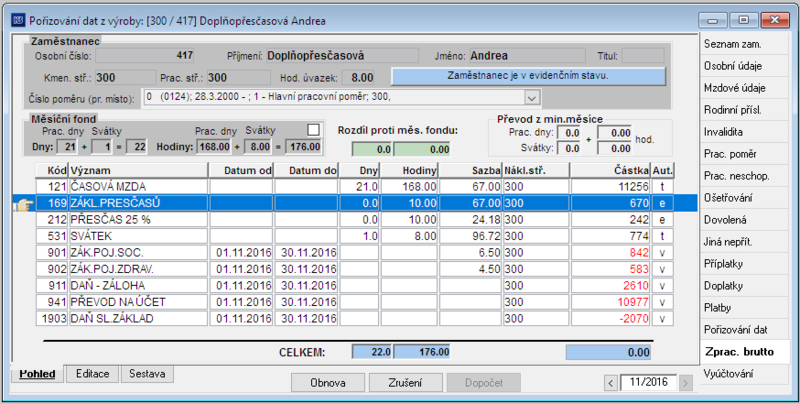Open Platby section
Screen dimensions: 800x404
point(744,308)
